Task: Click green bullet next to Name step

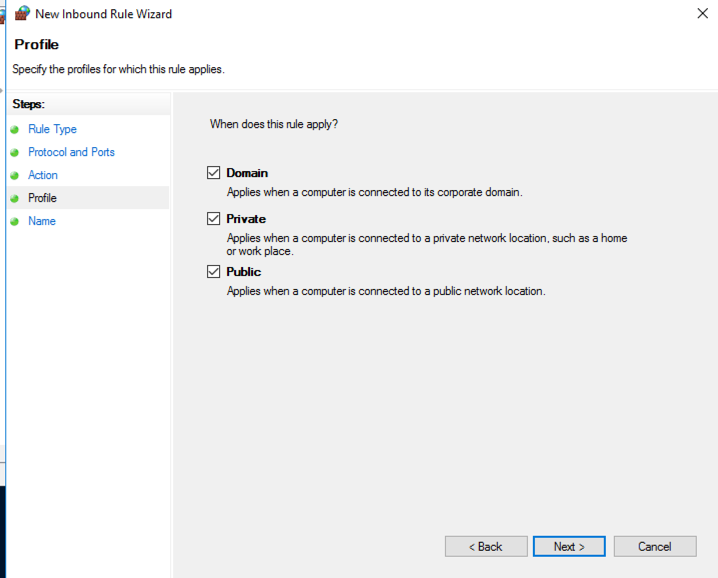Action: tap(15, 222)
